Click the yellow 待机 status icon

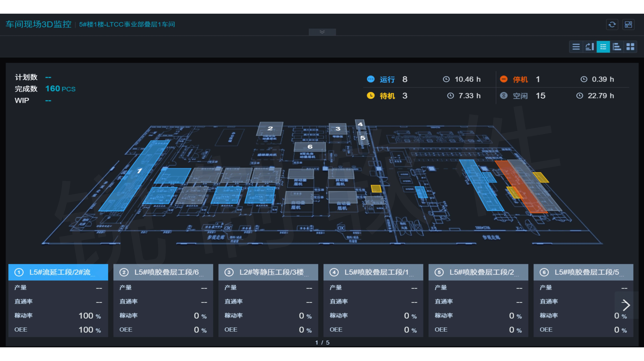tap(370, 96)
